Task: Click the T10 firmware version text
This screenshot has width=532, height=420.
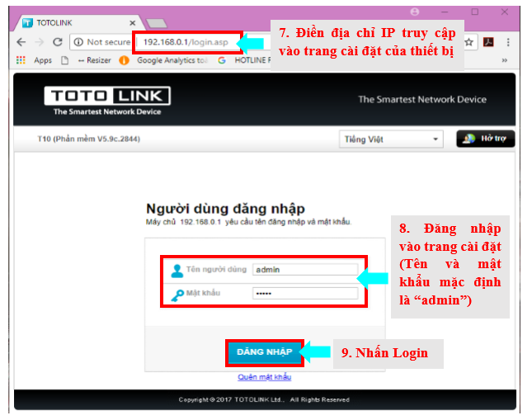Action: point(88,139)
